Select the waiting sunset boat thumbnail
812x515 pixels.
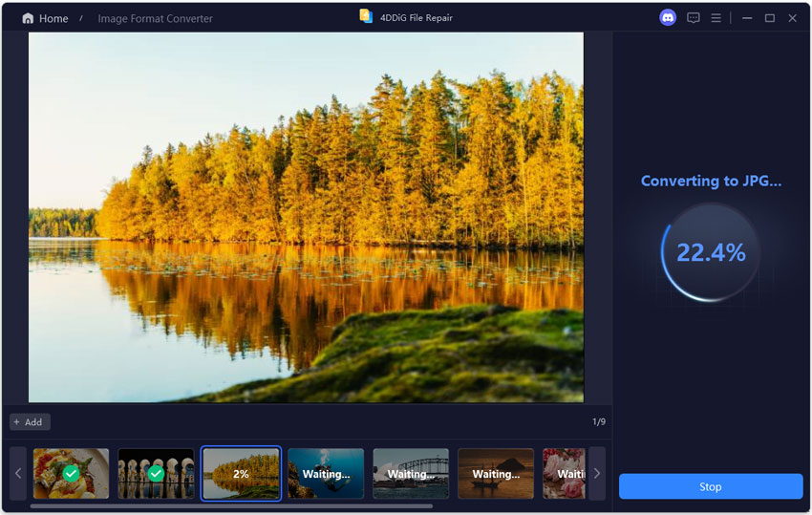coord(496,474)
